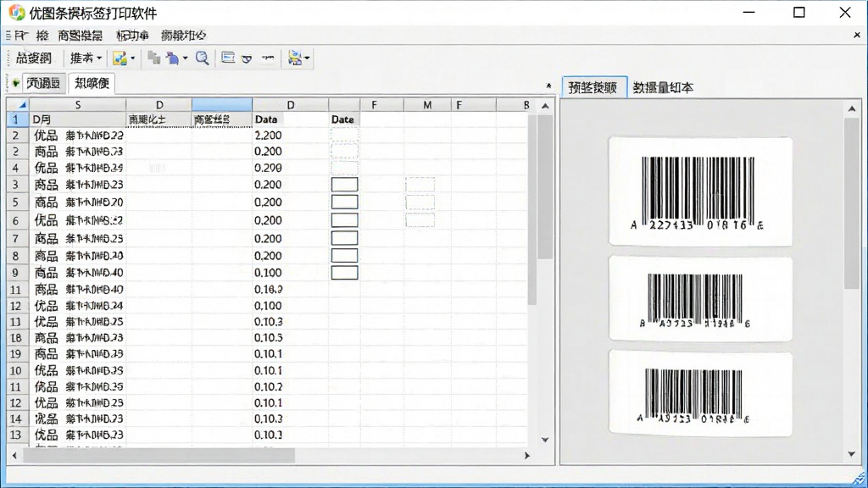Click the first text button on the toolbar
Viewport: 868px width, 488px height.
[34, 58]
